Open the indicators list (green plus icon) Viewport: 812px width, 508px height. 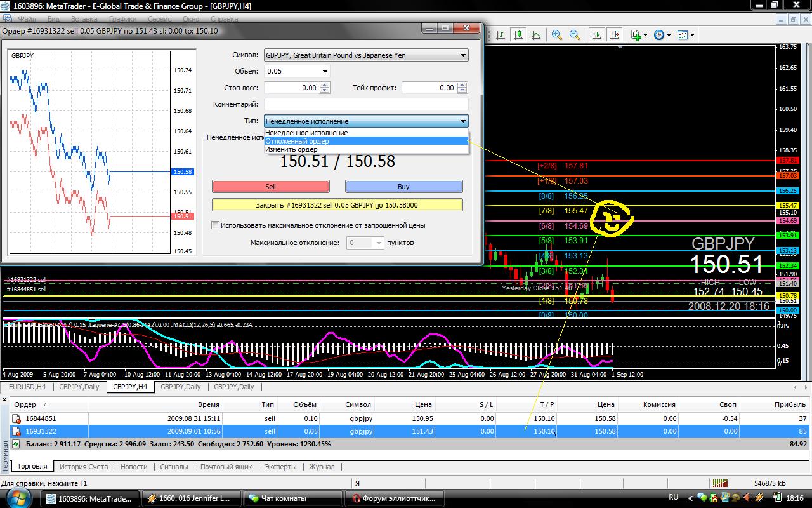coord(636,35)
